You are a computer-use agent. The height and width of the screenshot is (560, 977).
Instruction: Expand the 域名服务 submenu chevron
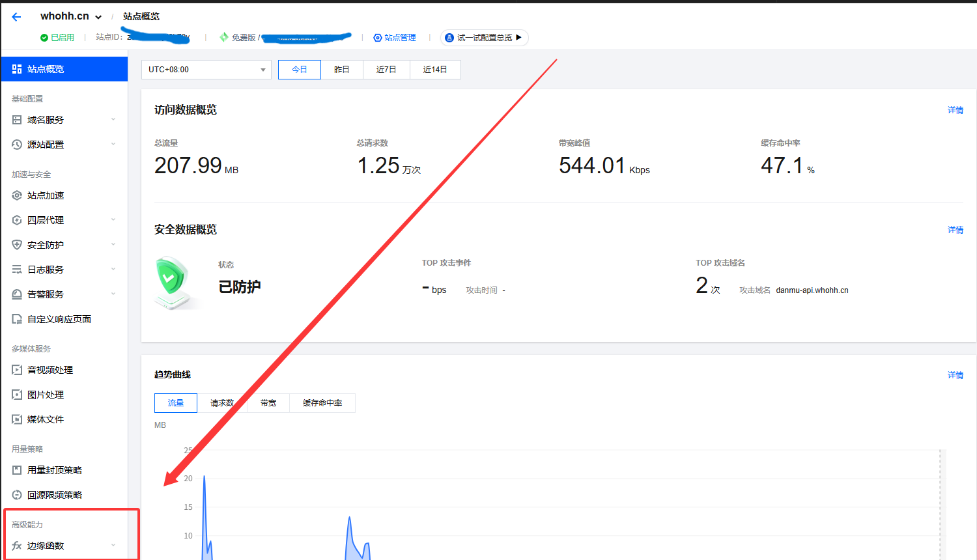[113, 119]
